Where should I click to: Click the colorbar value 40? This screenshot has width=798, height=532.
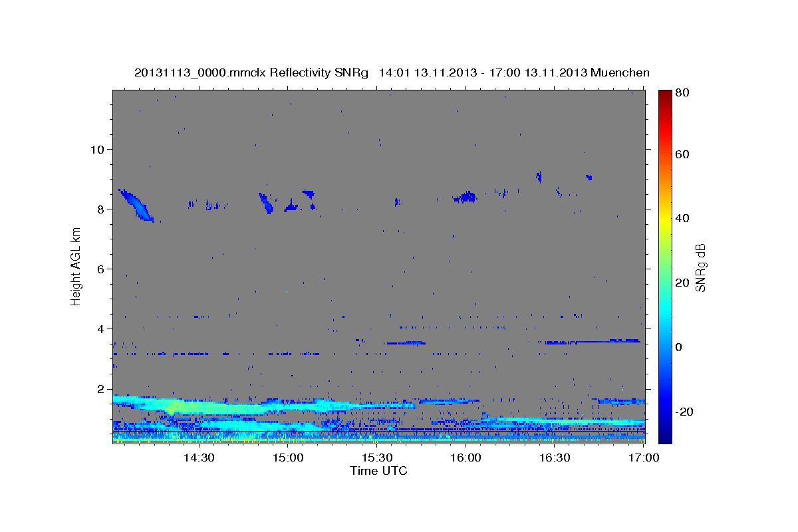pos(682,219)
